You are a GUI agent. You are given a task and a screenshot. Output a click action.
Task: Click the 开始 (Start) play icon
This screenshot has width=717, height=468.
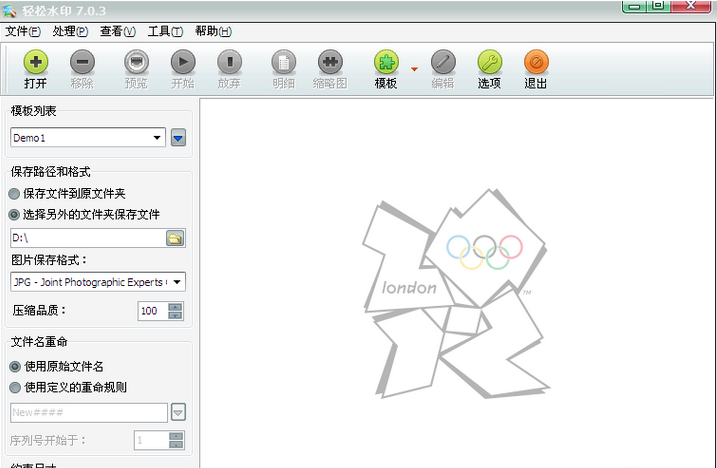183,62
